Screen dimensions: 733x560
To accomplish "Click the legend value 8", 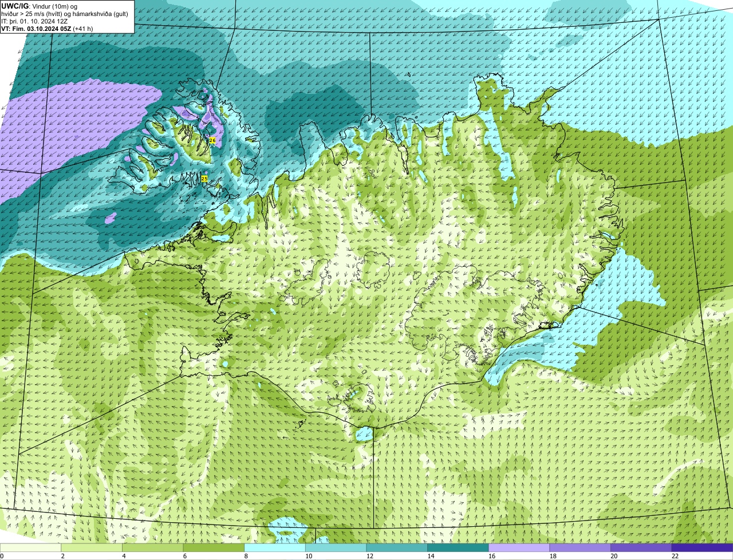I will tap(246, 556).
